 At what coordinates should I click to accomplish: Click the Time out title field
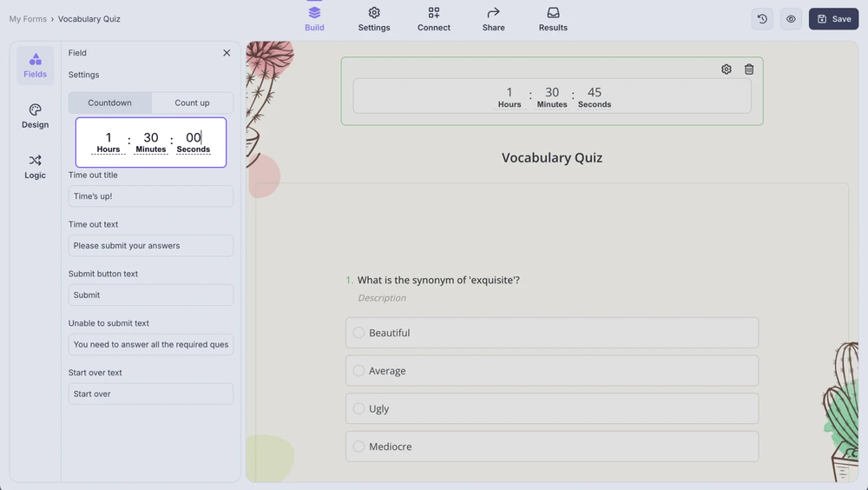coord(151,196)
